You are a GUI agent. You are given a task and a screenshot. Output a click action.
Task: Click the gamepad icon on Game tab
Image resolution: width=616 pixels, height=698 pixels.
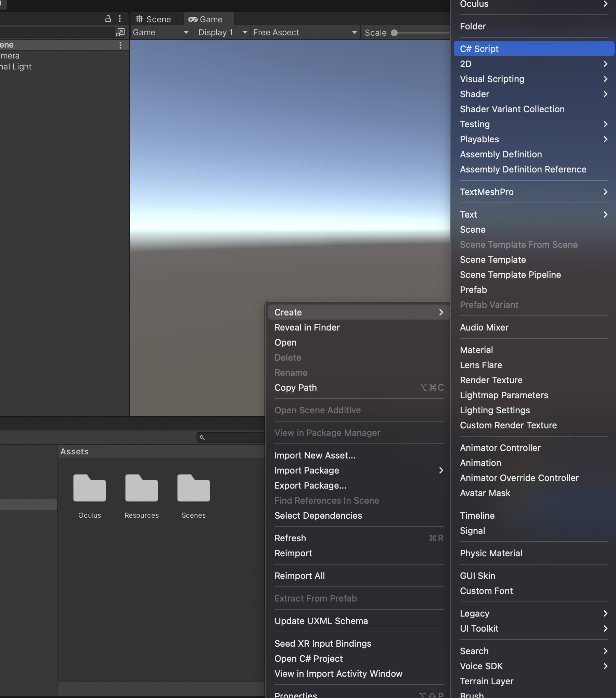pyautogui.click(x=193, y=19)
